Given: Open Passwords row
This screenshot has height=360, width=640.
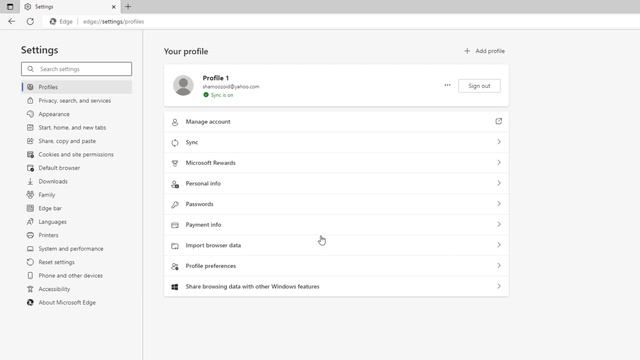Looking at the screenshot, I should pos(336,204).
